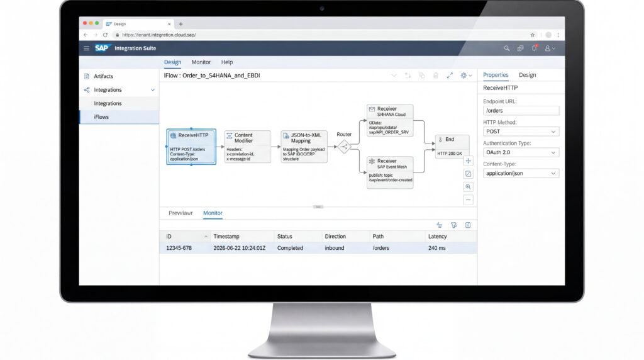Click the panel splitter grip handle
Viewport: 644px width, 360px height.
(x=318, y=206)
